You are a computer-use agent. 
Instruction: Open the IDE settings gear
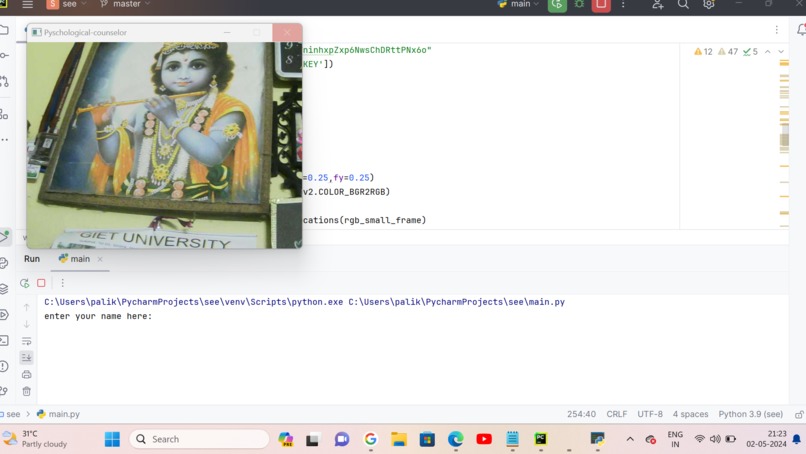click(709, 4)
